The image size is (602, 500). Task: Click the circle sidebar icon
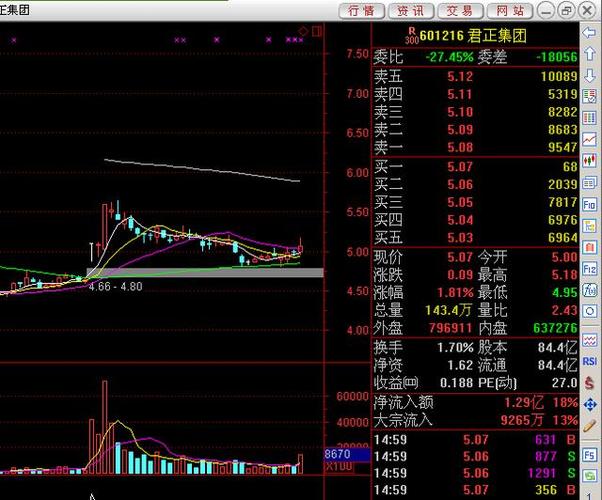pos(589,311)
